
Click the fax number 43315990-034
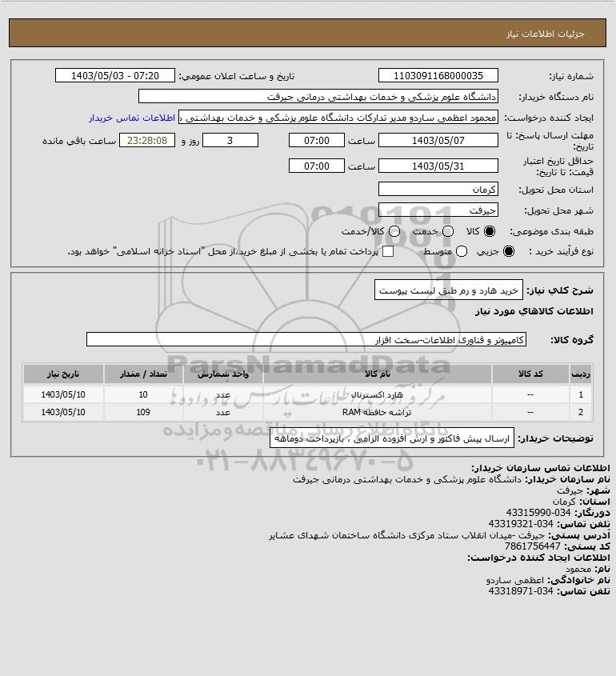538,513
